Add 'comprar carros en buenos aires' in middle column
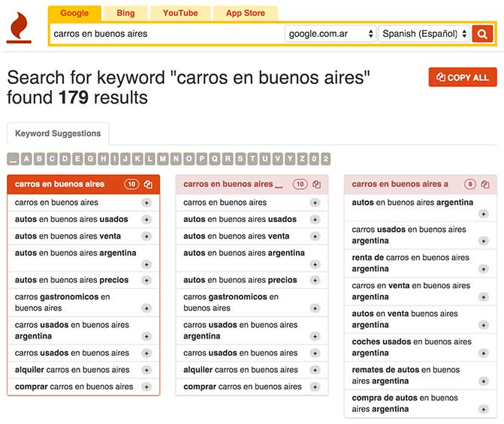The image size is (504, 424). 315,386
